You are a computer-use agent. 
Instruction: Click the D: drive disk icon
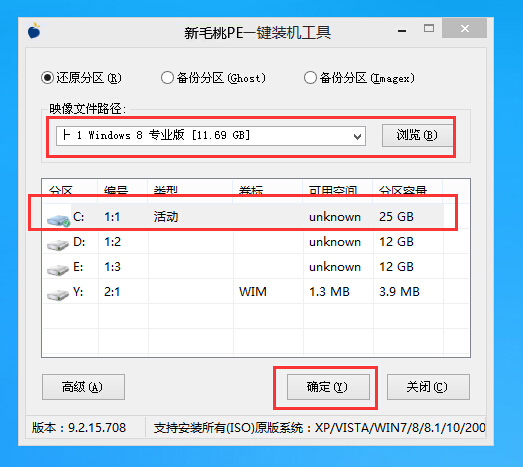(x=58, y=245)
